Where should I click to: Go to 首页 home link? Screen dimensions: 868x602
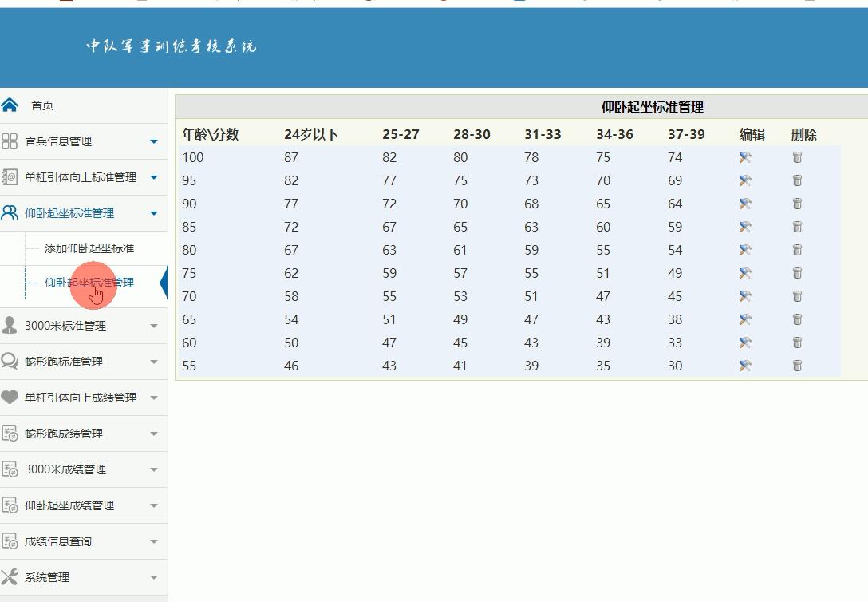point(42,105)
